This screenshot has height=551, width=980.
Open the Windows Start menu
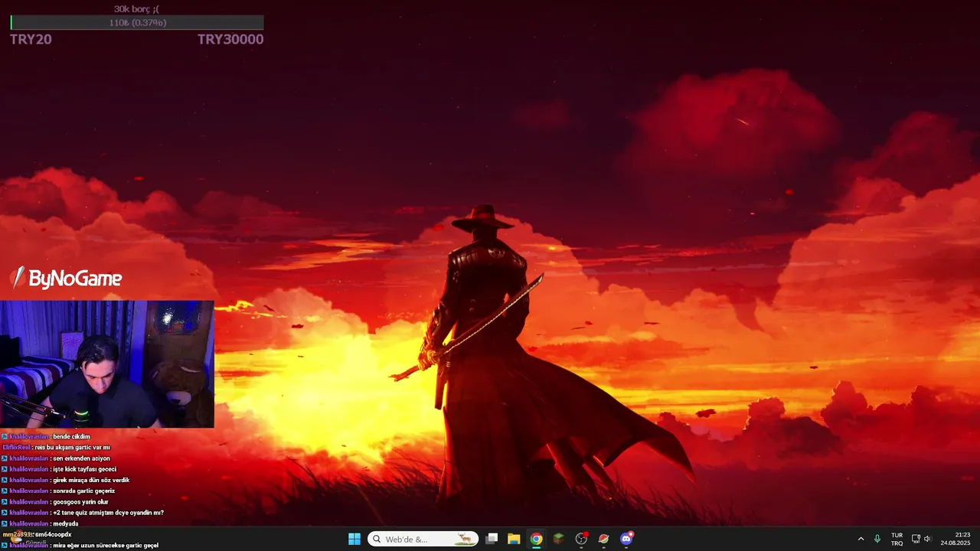354,539
